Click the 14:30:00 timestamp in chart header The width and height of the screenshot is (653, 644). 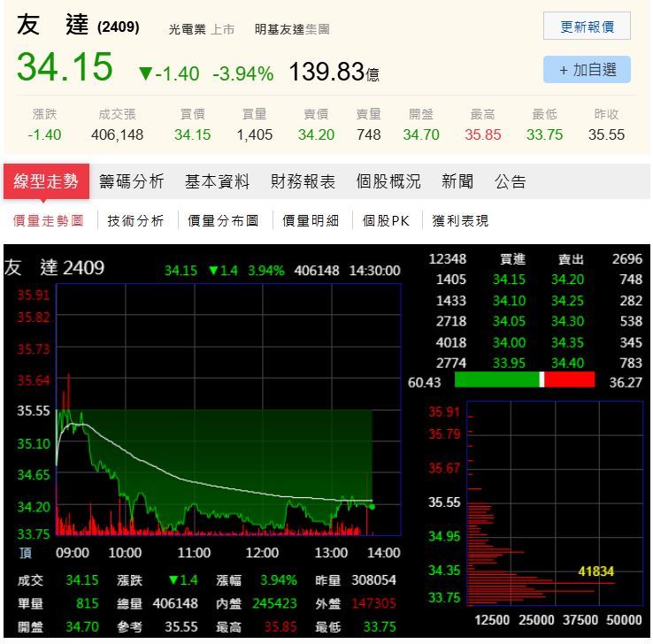374,271
